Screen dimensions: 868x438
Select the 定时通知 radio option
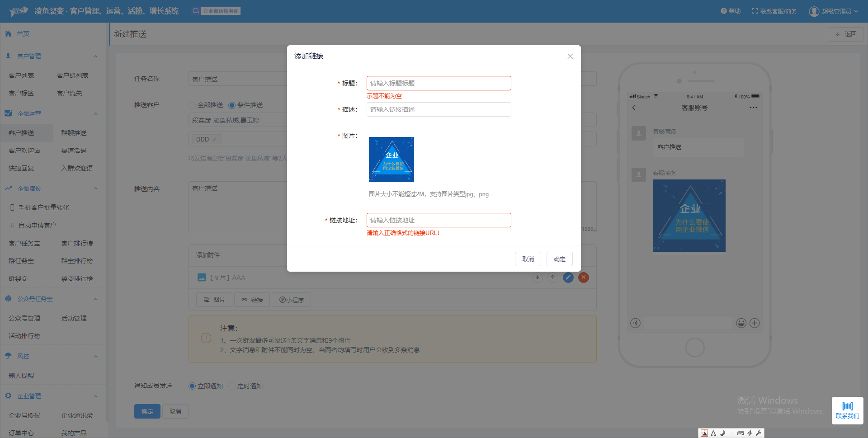tap(232, 386)
